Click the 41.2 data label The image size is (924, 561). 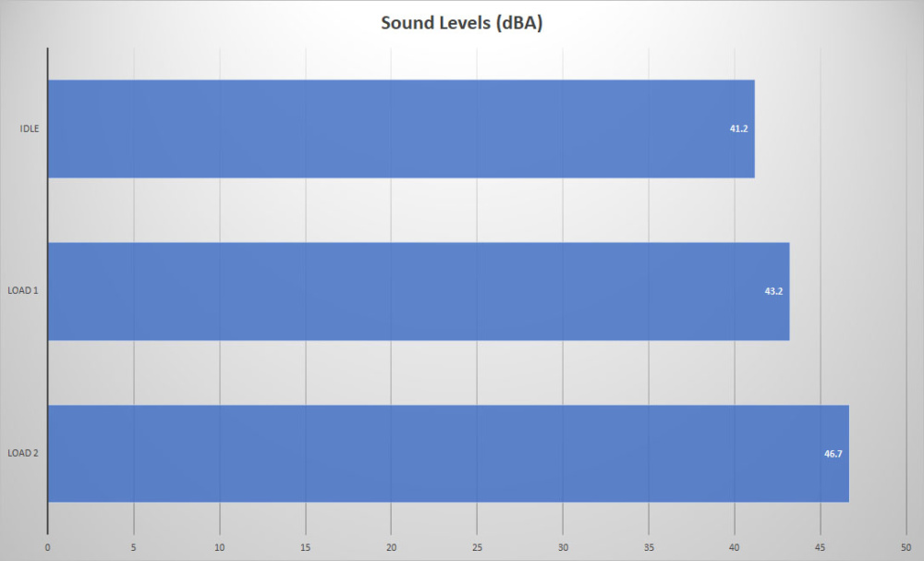click(x=739, y=128)
